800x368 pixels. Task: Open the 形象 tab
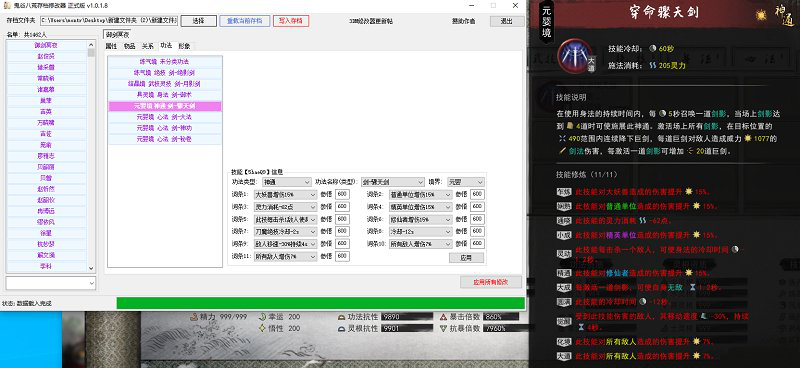coord(184,46)
